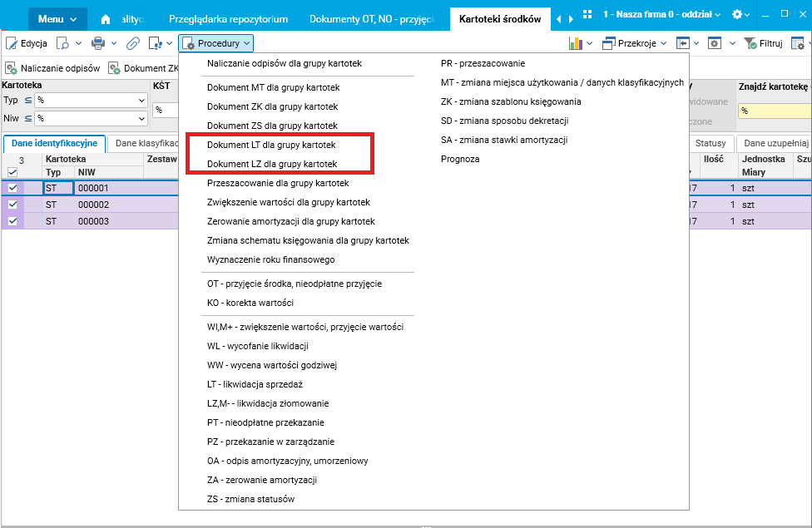Click the panel arrow-left icon

[682, 43]
